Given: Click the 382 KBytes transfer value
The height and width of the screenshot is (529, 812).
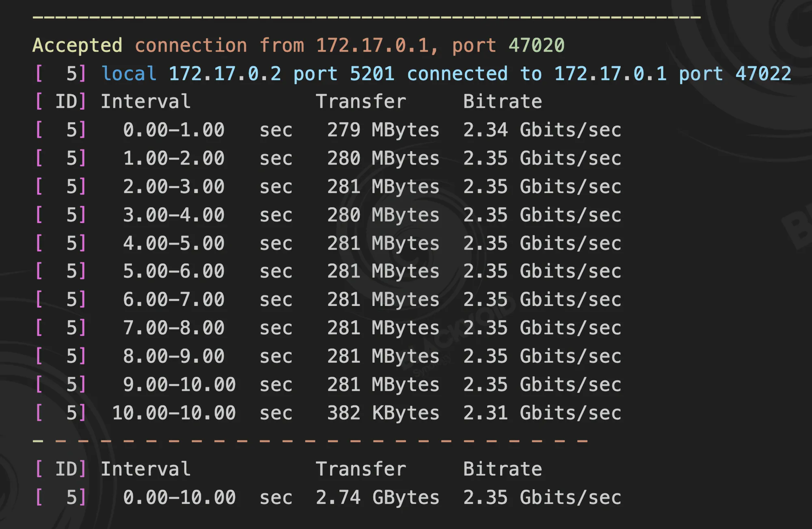Looking at the screenshot, I should pyautogui.click(x=383, y=413).
